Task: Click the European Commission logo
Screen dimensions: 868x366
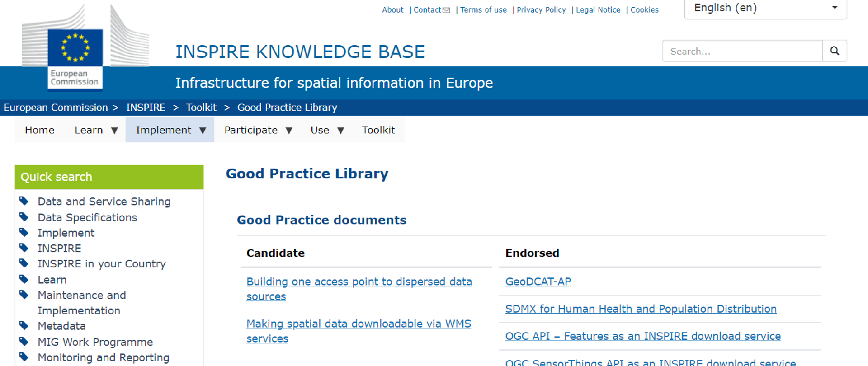Action: click(85, 47)
